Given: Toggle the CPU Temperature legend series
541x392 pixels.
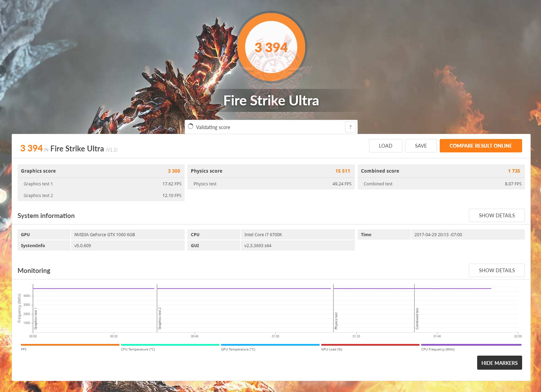Looking at the screenshot, I should (170, 347).
